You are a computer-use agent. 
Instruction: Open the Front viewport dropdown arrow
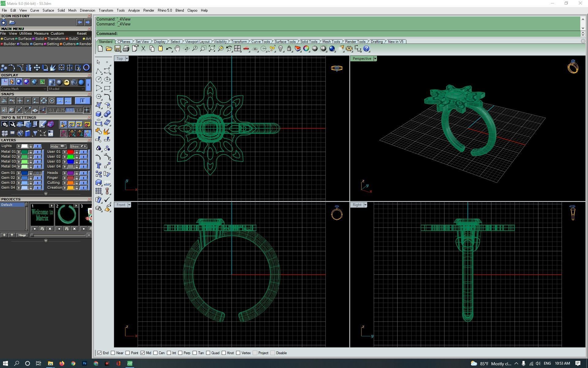pos(129,205)
